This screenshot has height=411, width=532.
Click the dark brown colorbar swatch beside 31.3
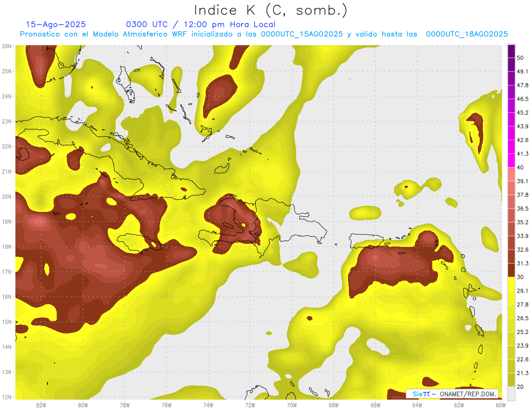511,270
